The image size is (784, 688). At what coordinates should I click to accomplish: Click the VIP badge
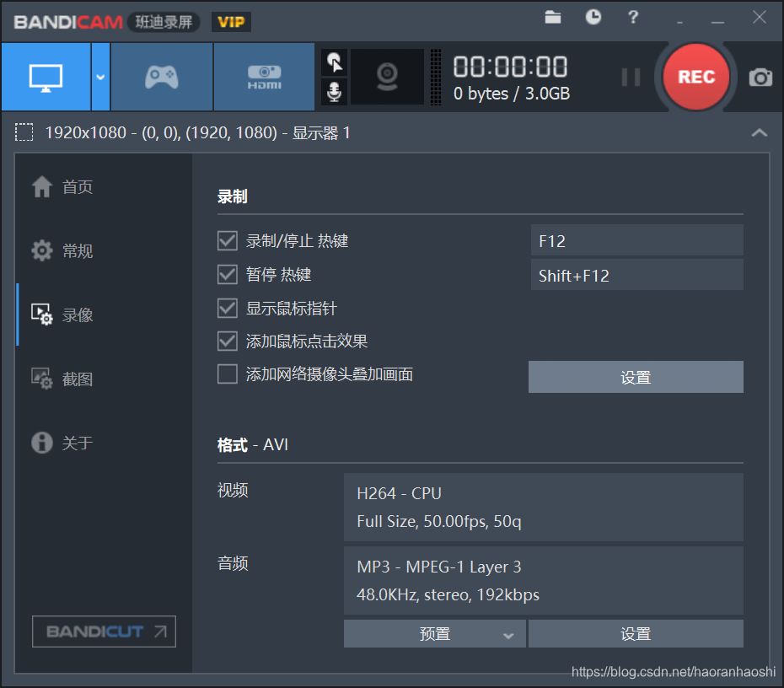tap(231, 22)
